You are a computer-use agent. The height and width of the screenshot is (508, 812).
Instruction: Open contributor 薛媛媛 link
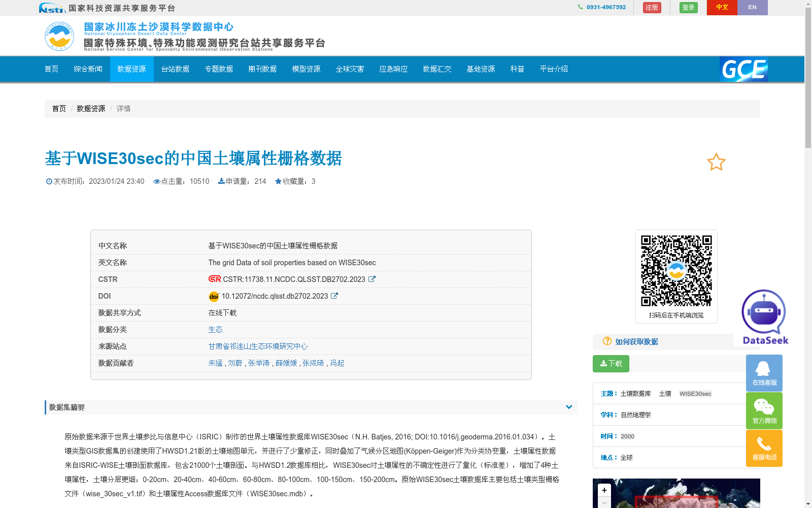tap(286, 363)
